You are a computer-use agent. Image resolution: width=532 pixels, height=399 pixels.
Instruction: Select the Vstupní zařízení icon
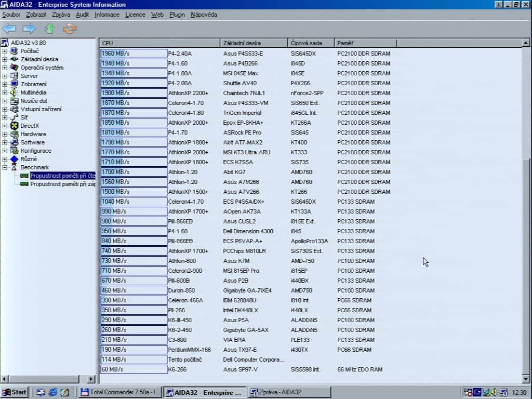14,109
